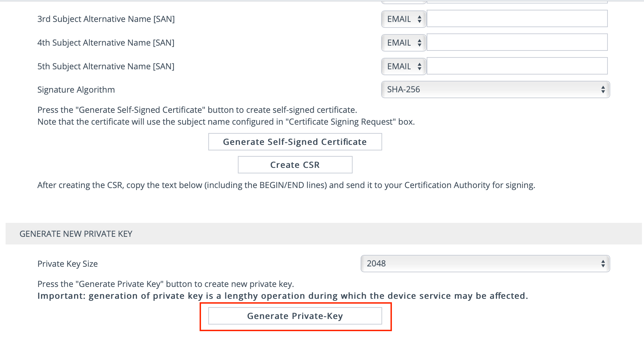Click Generate Self-Signed Certificate button

295,142
